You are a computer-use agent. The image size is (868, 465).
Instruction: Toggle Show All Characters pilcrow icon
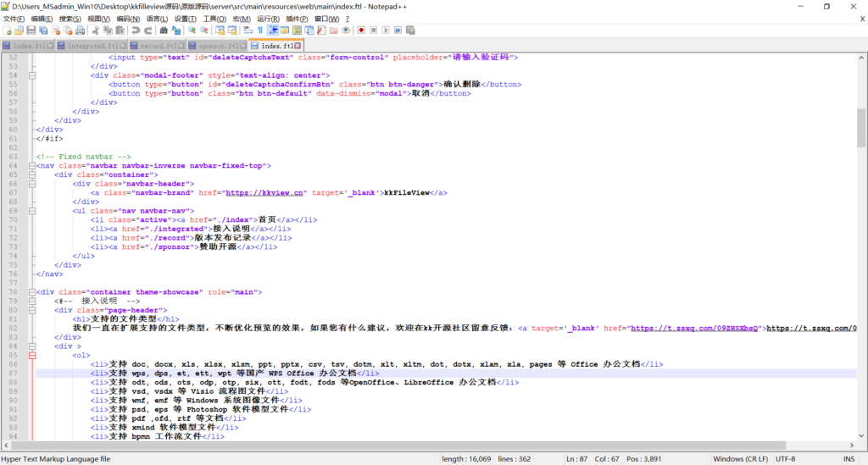coord(260,30)
